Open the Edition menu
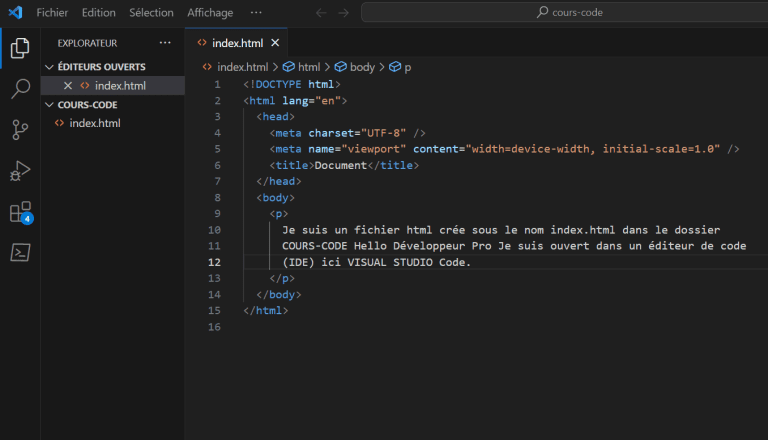The height and width of the screenshot is (440, 768). (98, 13)
